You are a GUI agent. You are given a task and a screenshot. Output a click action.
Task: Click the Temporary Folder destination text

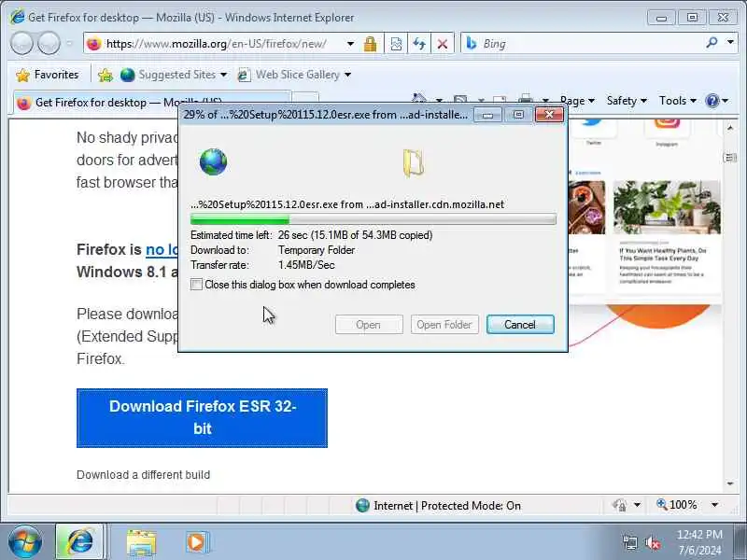(x=317, y=250)
